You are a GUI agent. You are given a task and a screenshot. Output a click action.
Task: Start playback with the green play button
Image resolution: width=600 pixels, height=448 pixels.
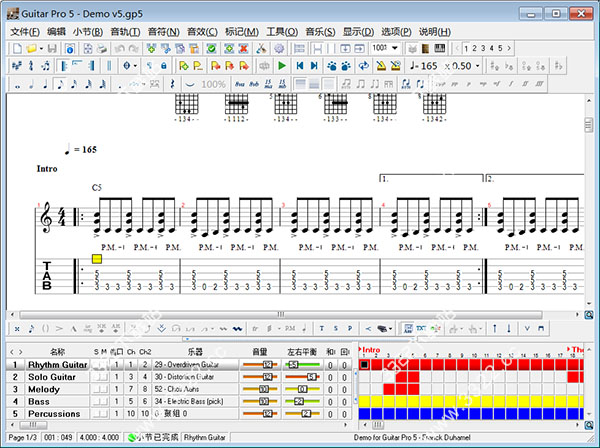[x=282, y=66]
